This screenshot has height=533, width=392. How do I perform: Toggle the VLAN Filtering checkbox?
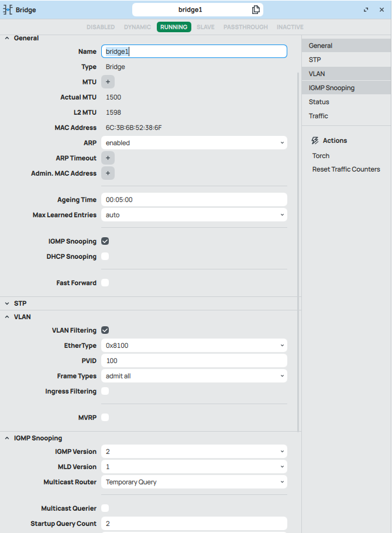pyautogui.click(x=105, y=330)
